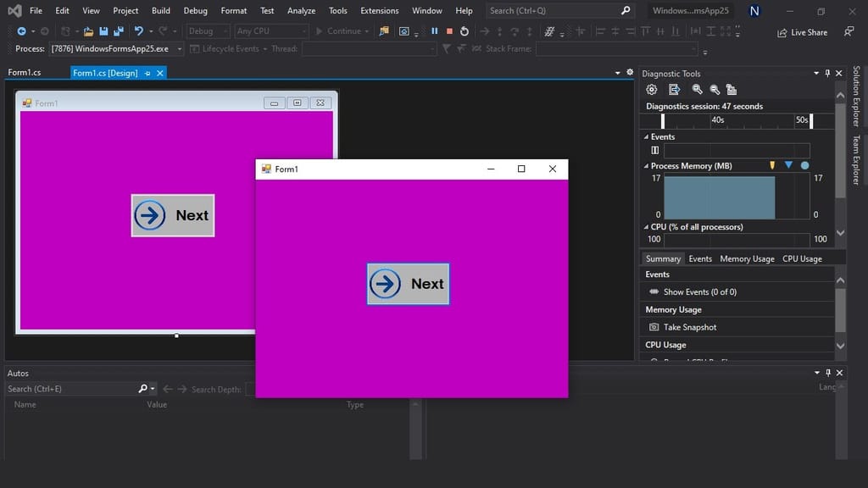Viewport: 868px width, 488px height.
Task: Open Diagnostic Tools settings gear icon
Action: [651, 89]
